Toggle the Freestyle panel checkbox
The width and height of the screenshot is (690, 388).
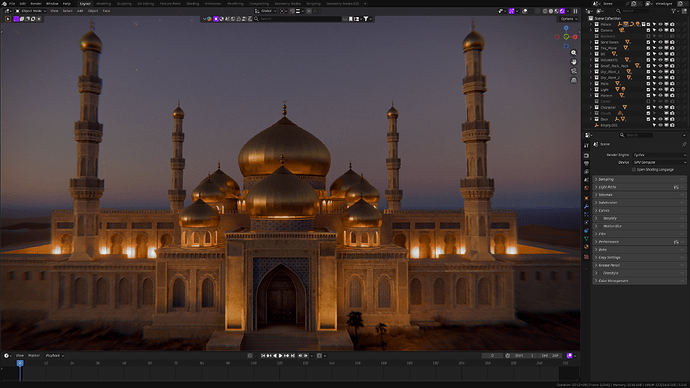coord(600,273)
